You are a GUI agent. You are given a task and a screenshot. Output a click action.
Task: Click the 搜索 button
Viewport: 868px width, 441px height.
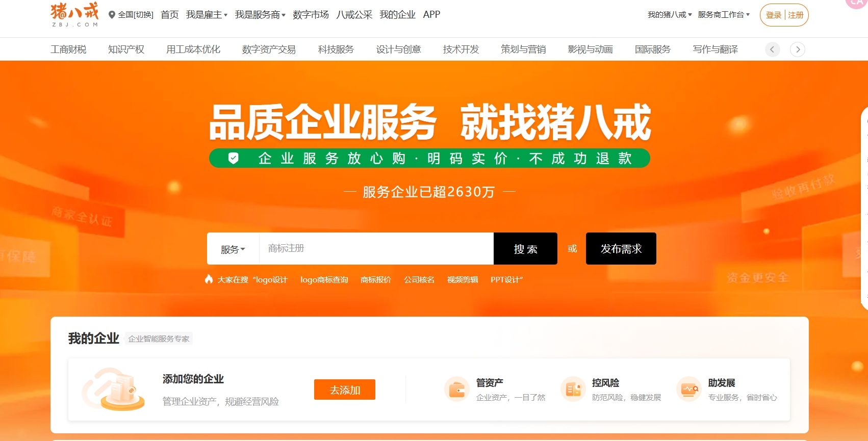(525, 249)
